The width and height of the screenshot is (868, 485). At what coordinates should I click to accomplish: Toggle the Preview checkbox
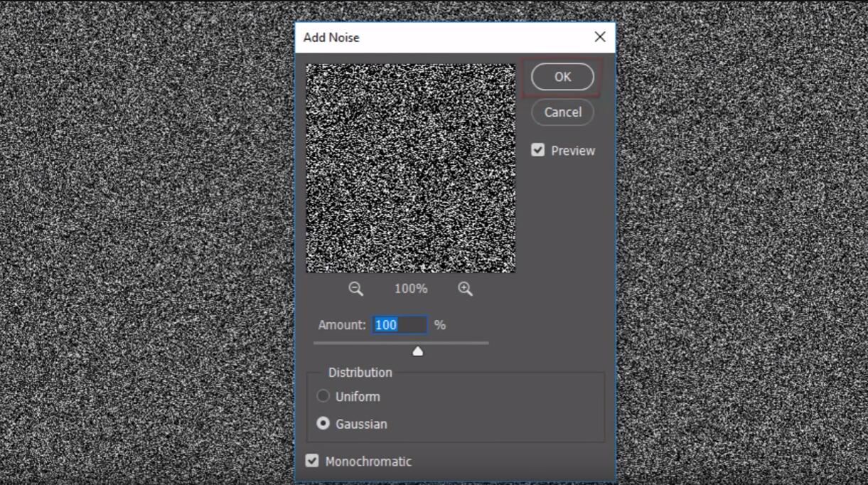(x=538, y=150)
